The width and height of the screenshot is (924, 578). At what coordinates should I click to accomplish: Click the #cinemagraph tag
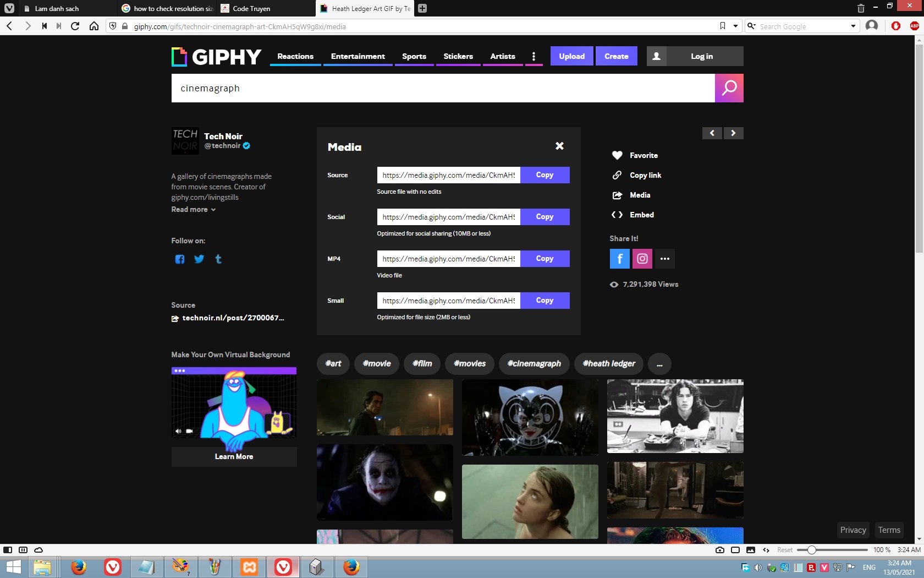[534, 364]
